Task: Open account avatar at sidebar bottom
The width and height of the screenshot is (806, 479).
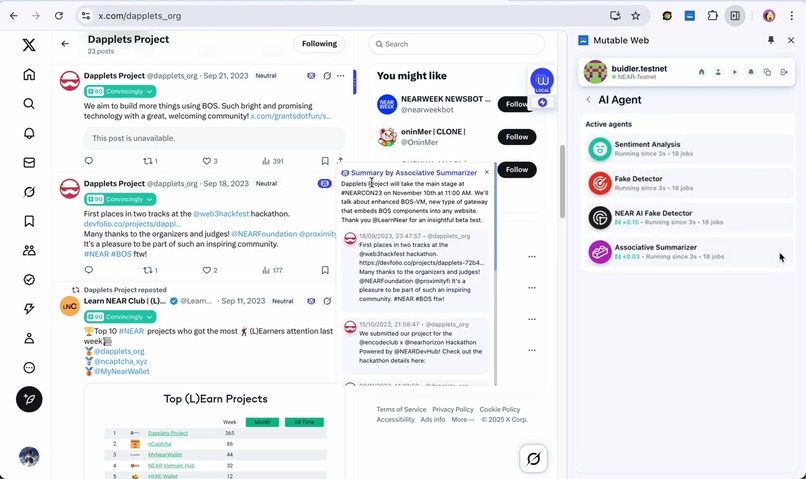Action: pos(29,456)
